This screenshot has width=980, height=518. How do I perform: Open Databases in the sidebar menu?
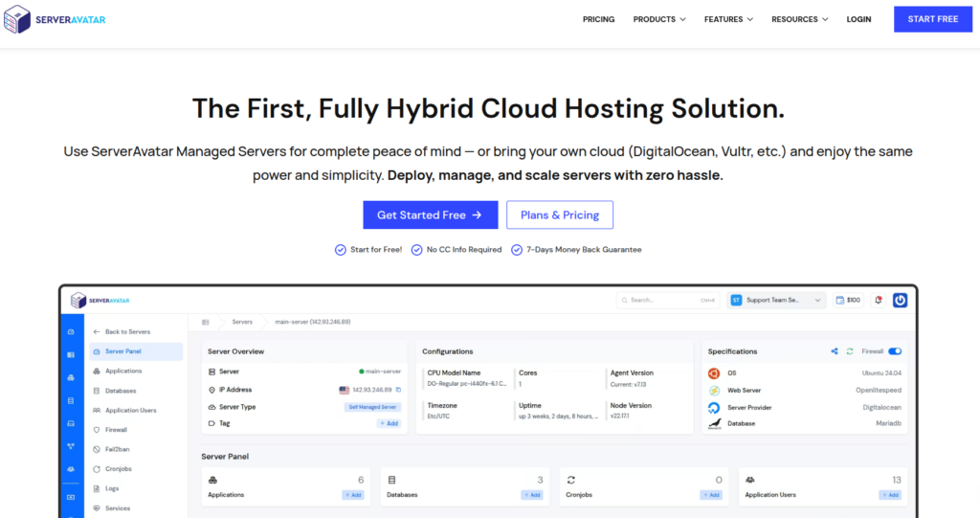(115, 391)
